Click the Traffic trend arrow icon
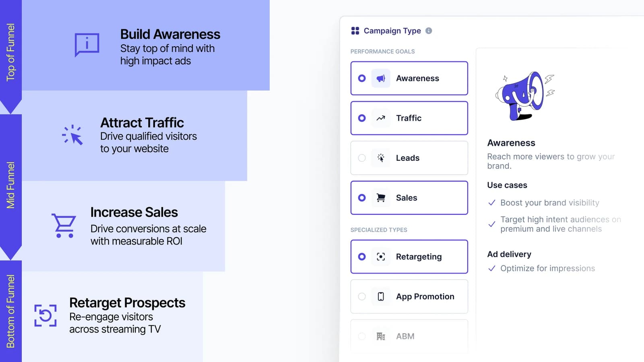The width and height of the screenshot is (644, 362). click(x=381, y=118)
